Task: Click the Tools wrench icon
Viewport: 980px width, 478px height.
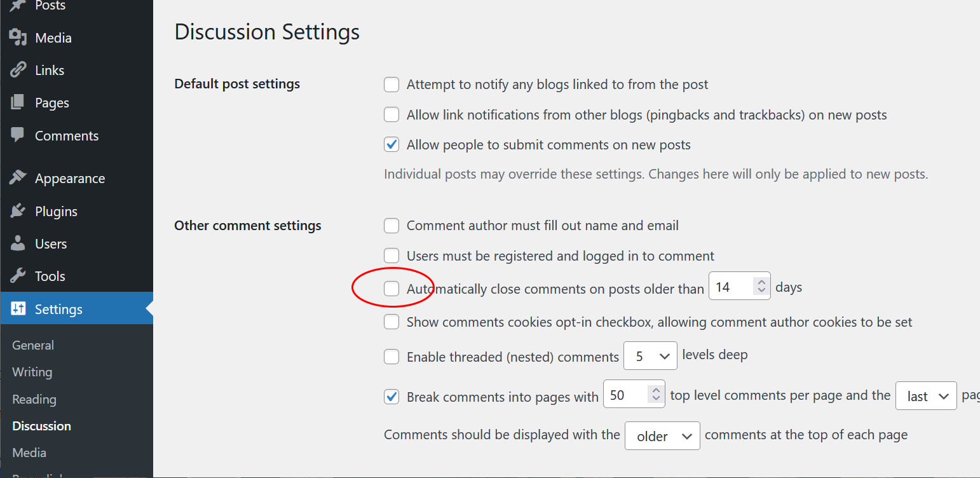Action: tap(18, 276)
